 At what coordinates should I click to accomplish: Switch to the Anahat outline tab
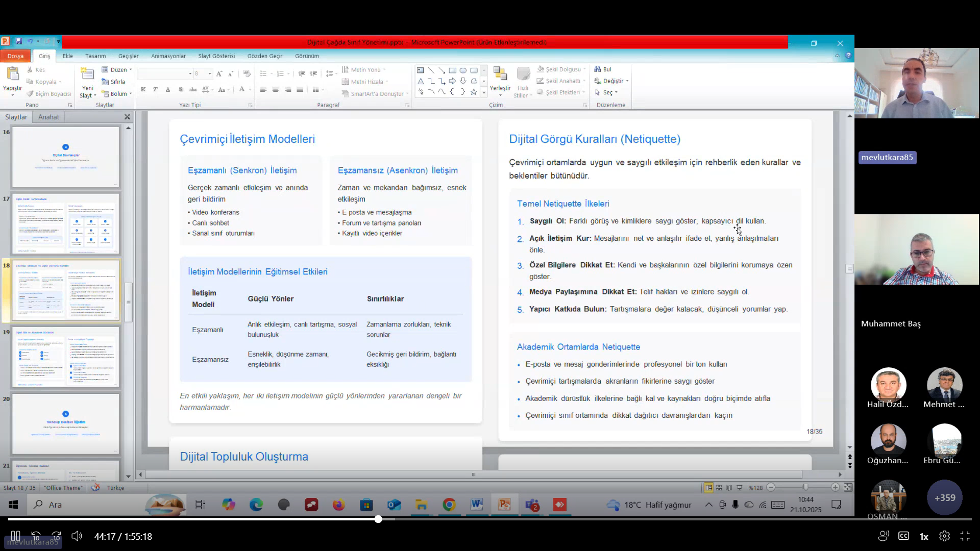coord(48,117)
